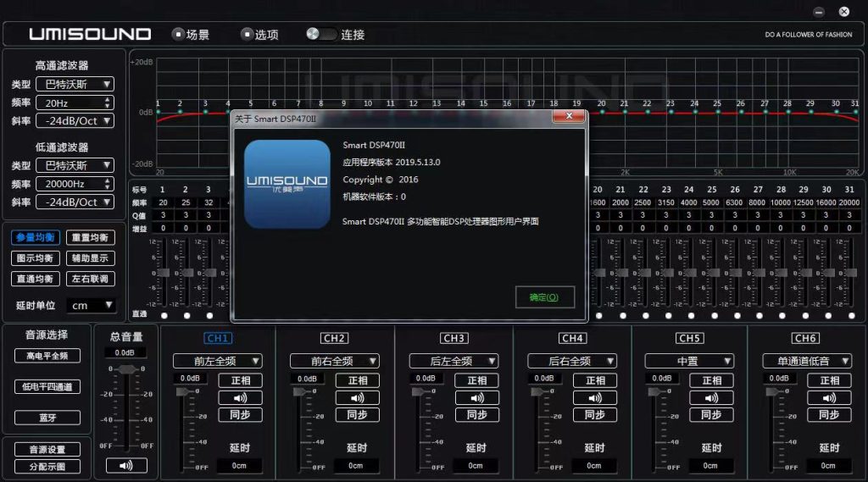Click the 确定(O) button in About dialog
Screen dimensions: 868x482
click(545, 297)
